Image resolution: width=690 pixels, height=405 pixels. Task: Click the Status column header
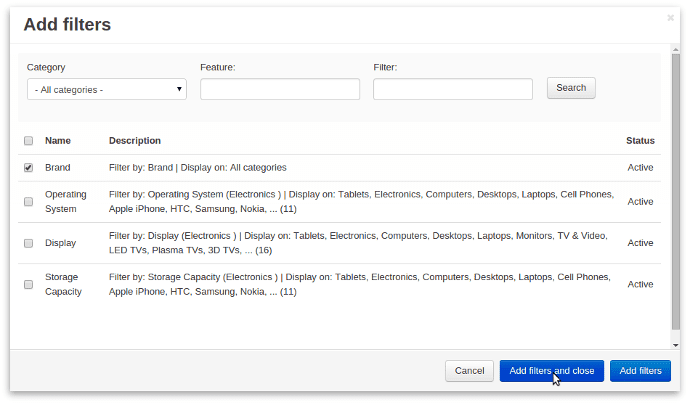(640, 141)
